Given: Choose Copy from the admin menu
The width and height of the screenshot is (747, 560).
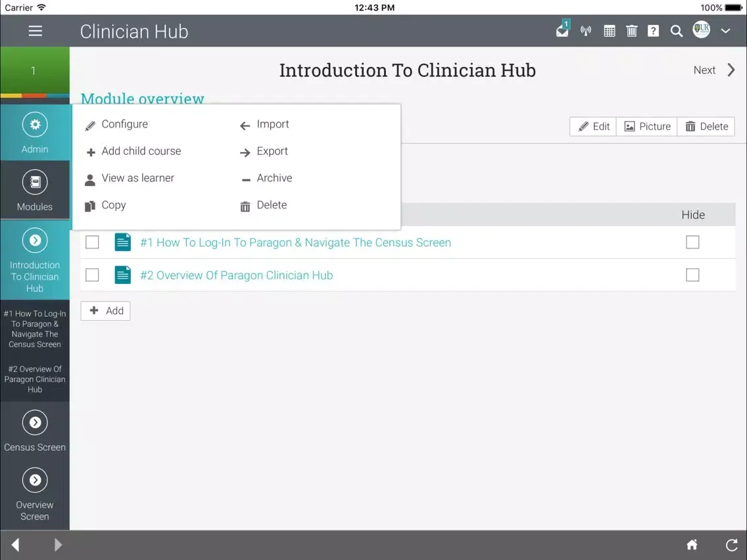Looking at the screenshot, I should (x=105, y=205).
